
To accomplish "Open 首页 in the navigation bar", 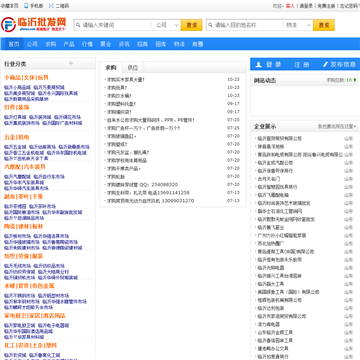I will pyautogui.click(x=14, y=44).
